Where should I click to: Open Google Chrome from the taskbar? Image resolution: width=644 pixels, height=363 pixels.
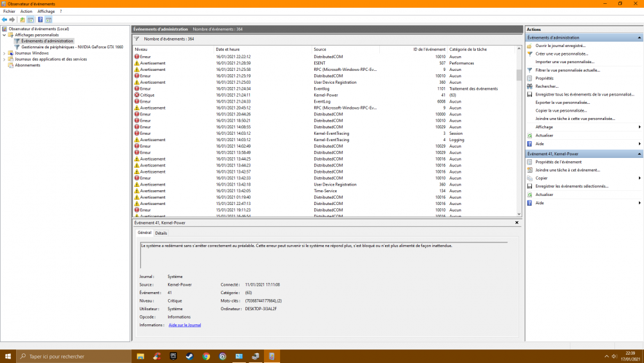pos(206,356)
